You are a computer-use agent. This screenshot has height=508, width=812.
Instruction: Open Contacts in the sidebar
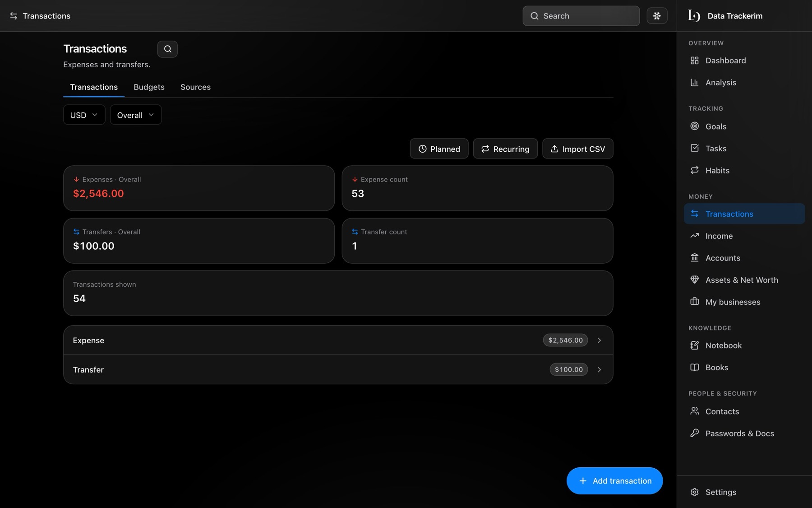click(x=744, y=411)
